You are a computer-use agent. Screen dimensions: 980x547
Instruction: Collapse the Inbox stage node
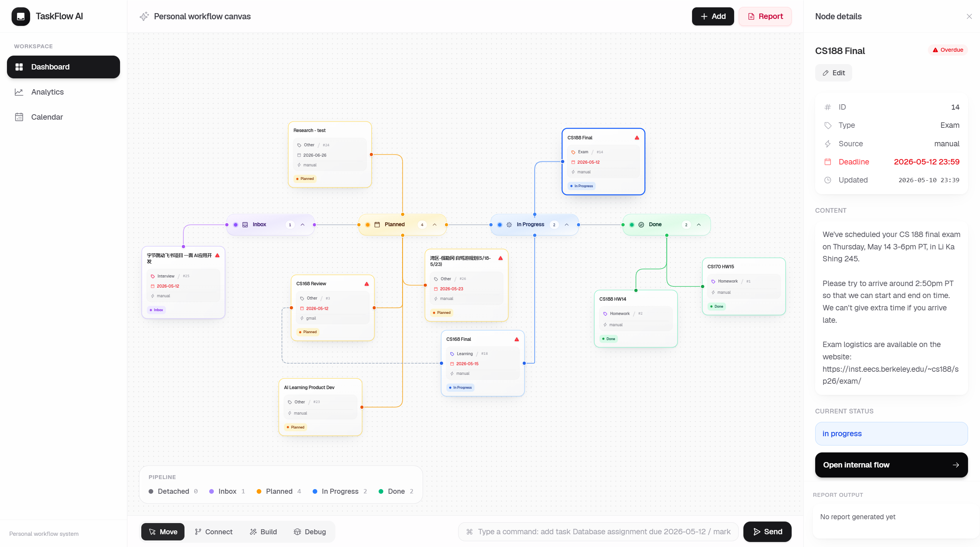(x=303, y=225)
